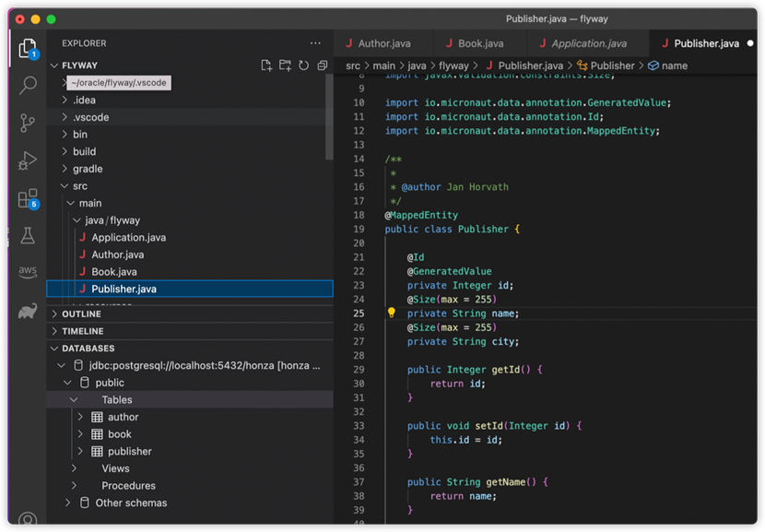Viewport: 765px width, 532px height.
Task: Click the New File icon in Explorer
Action: pyautogui.click(x=266, y=65)
